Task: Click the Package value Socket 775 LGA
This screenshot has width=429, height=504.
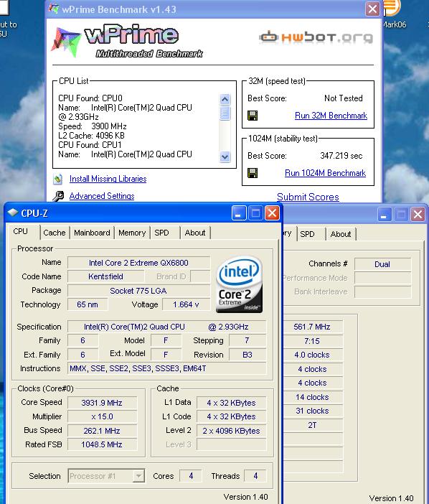Action: (x=138, y=291)
